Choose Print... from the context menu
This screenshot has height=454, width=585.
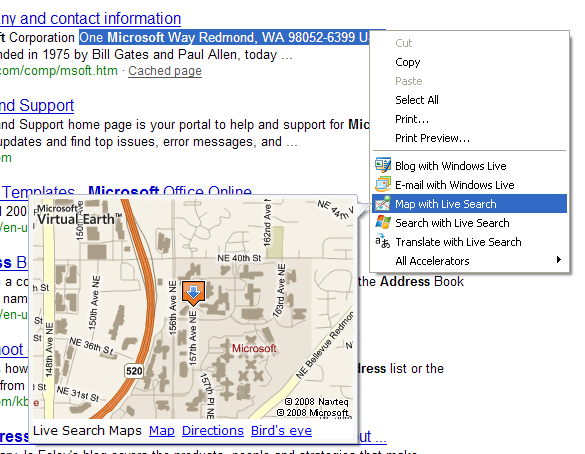point(412,119)
